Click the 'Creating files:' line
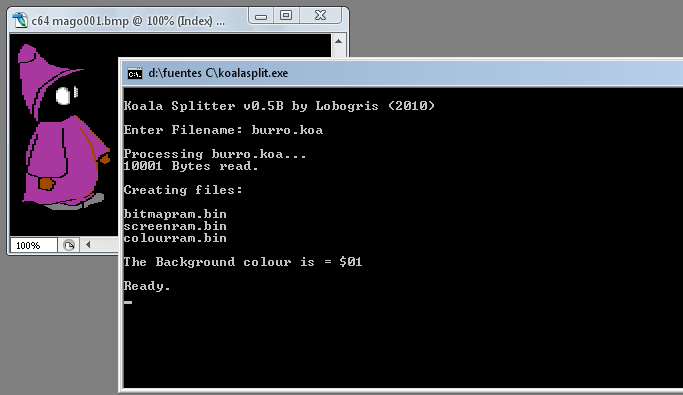This screenshot has height=395, width=683. tap(183, 190)
